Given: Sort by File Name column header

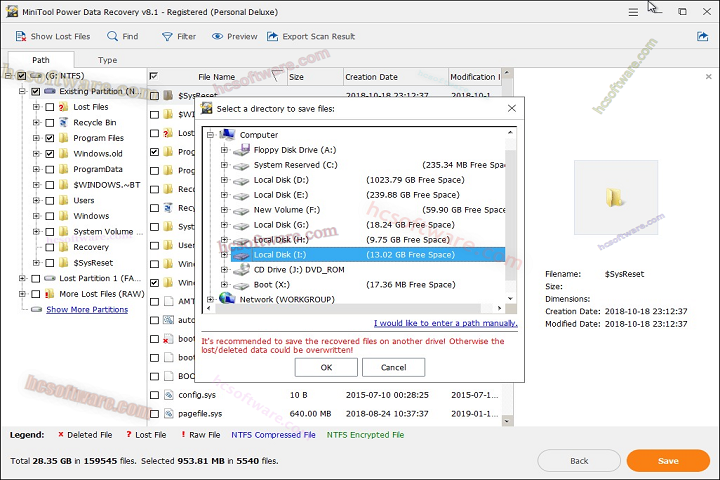Looking at the screenshot, I should [x=216, y=77].
